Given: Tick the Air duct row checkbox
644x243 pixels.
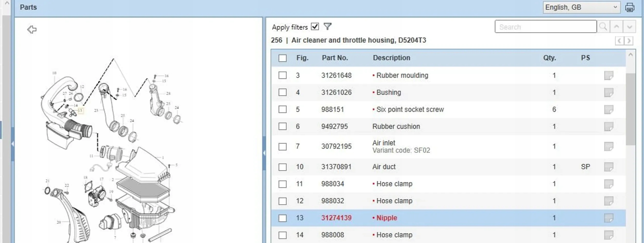Looking at the screenshot, I should 283,167.
